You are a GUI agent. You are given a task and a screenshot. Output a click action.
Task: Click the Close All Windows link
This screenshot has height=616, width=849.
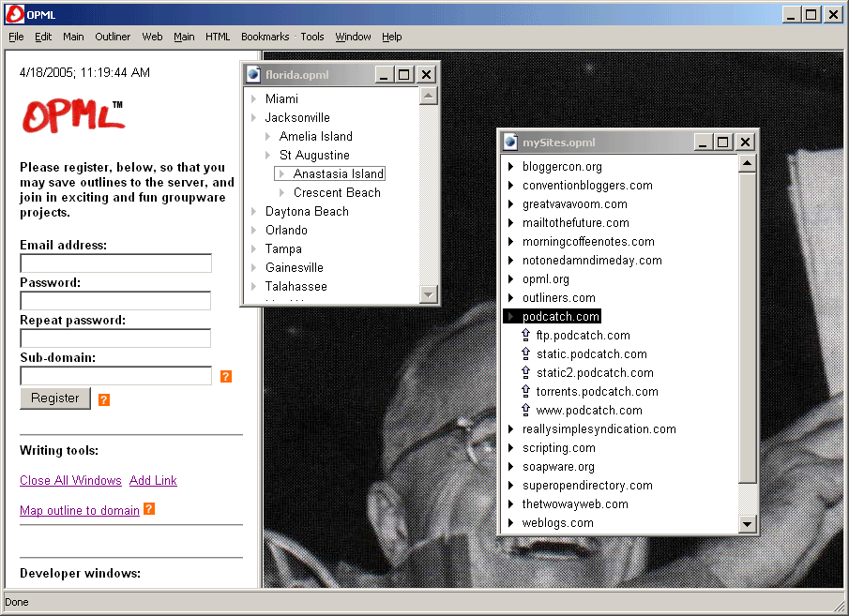70,480
